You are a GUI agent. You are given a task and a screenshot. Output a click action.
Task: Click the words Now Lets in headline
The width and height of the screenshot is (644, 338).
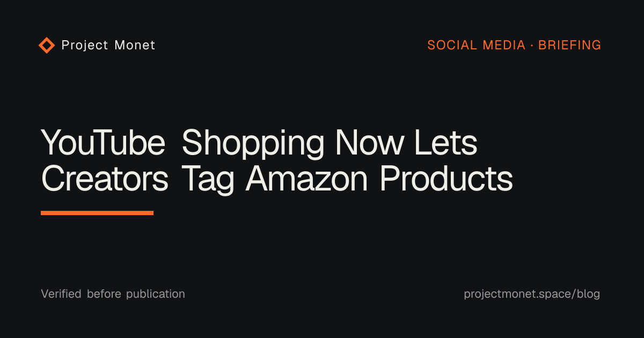(406, 143)
